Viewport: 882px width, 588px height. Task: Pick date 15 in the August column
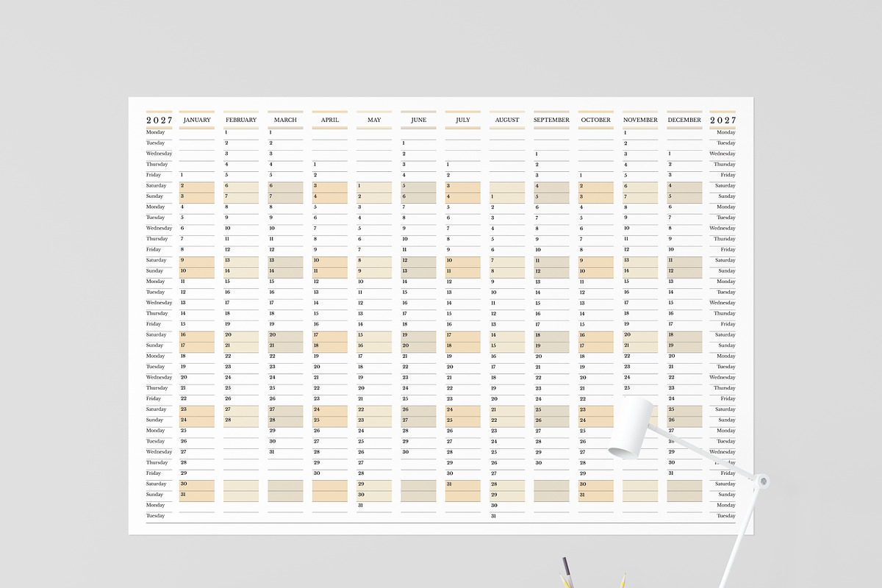(x=494, y=345)
